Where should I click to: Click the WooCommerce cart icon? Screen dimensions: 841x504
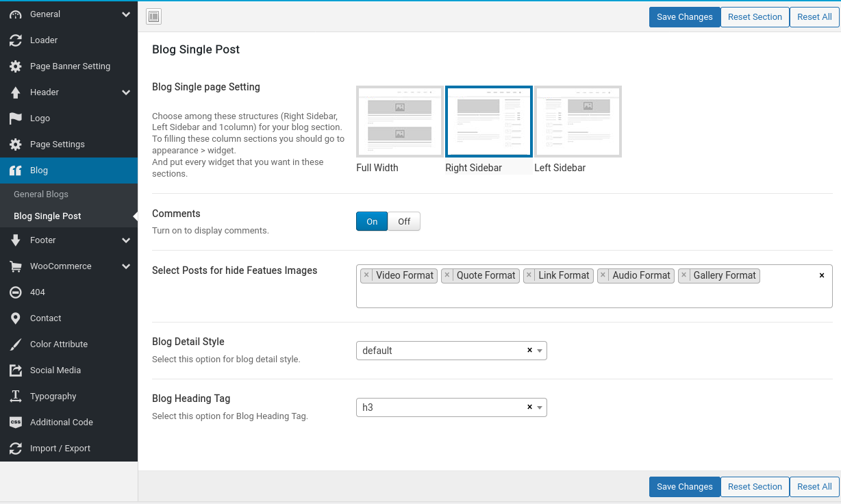pyautogui.click(x=16, y=266)
